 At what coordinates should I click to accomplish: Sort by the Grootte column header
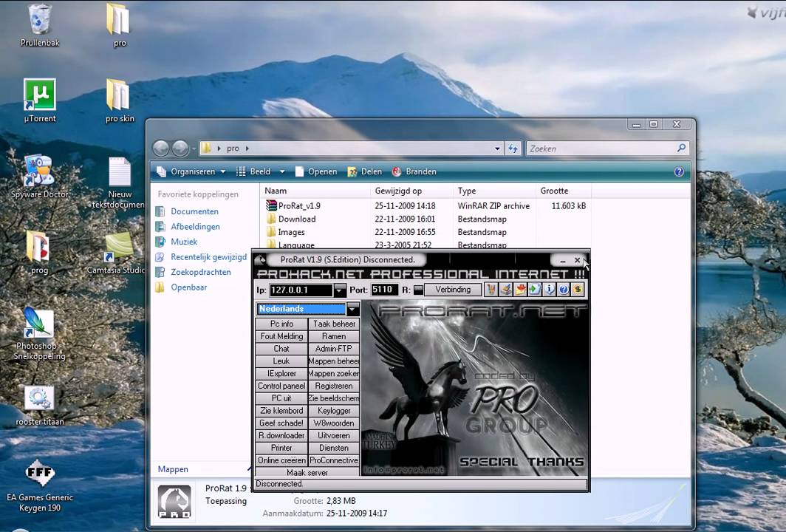564,191
